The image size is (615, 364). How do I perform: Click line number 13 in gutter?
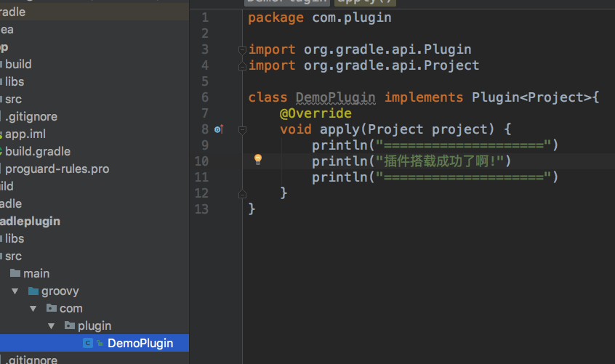[x=201, y=209]
